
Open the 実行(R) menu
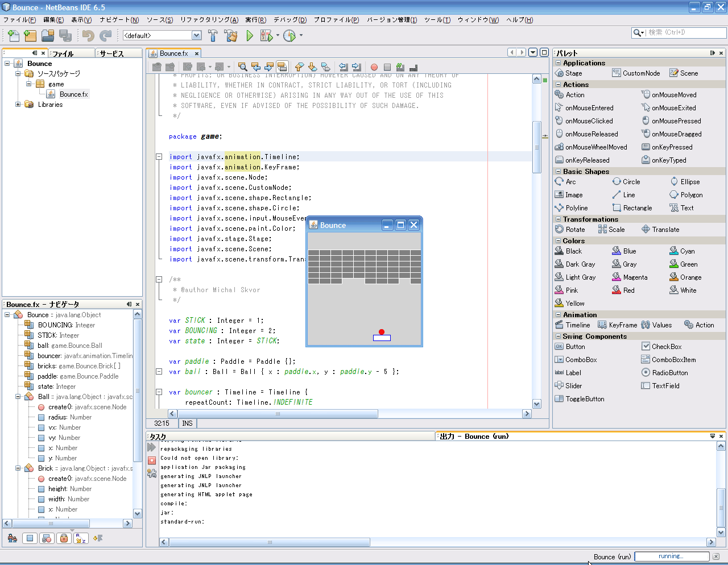(x=255, y=20)
